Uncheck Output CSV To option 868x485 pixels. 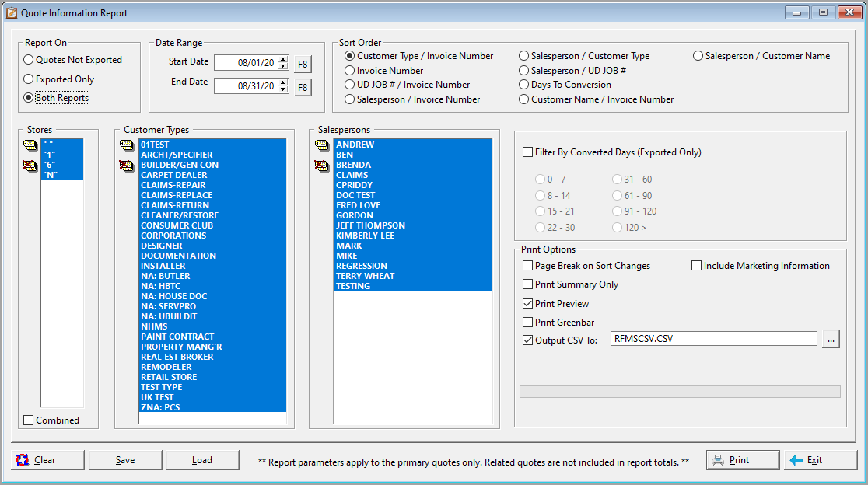pos(560,340)
